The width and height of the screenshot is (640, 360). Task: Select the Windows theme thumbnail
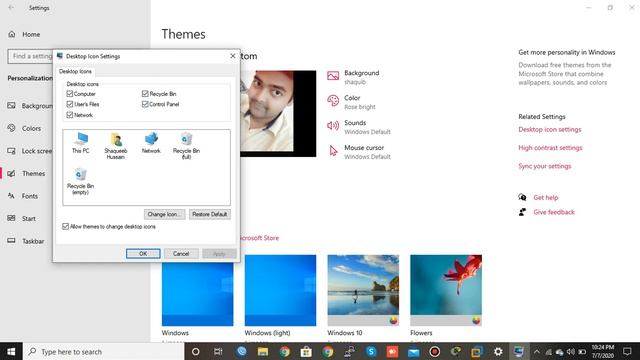point(198,294)
